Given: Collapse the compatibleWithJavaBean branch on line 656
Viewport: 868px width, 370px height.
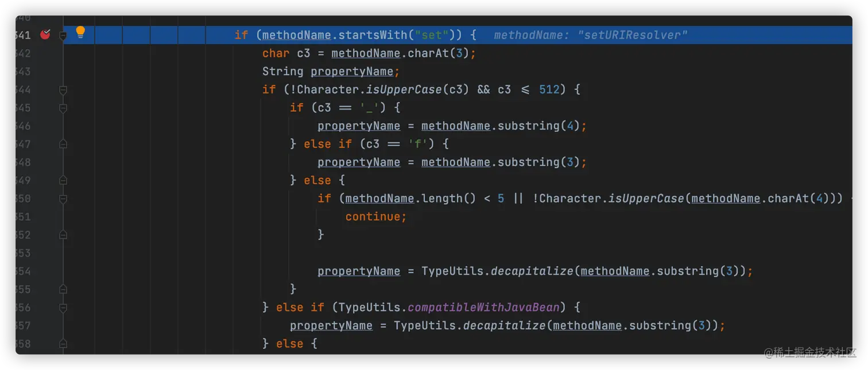Looking at the screenshot, I should 63,307.
